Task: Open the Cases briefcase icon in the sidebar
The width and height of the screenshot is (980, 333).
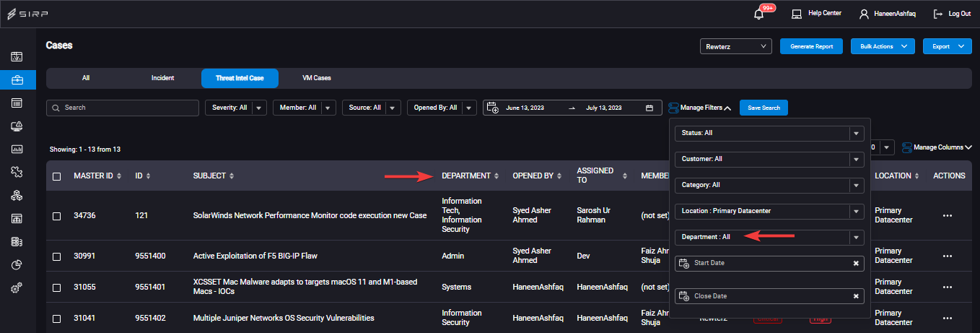Action: tap(17, 80)
